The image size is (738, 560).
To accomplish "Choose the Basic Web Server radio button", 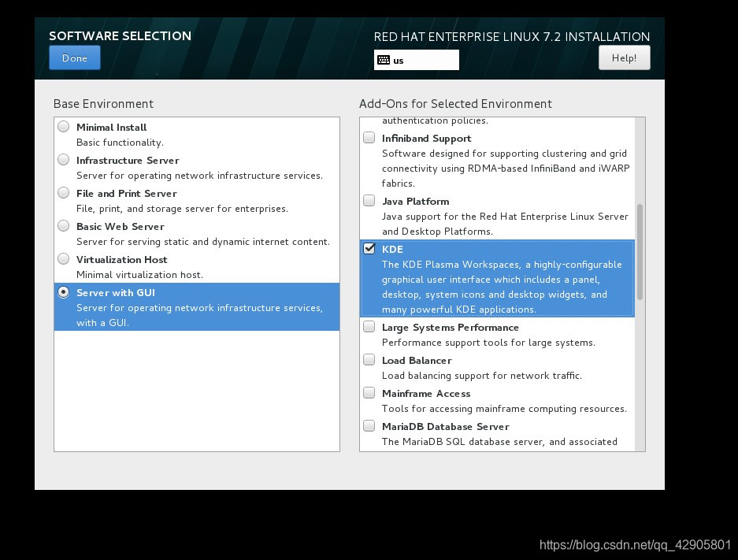I will (64, 226).
